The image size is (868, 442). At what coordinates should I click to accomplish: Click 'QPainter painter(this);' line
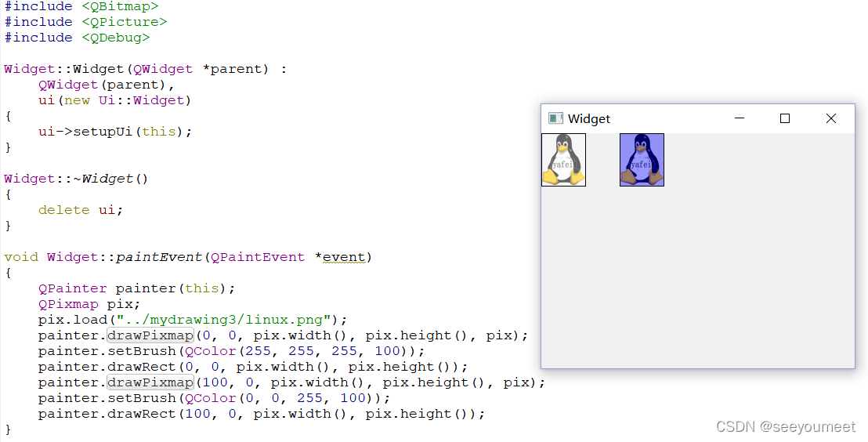pos(137,288)
